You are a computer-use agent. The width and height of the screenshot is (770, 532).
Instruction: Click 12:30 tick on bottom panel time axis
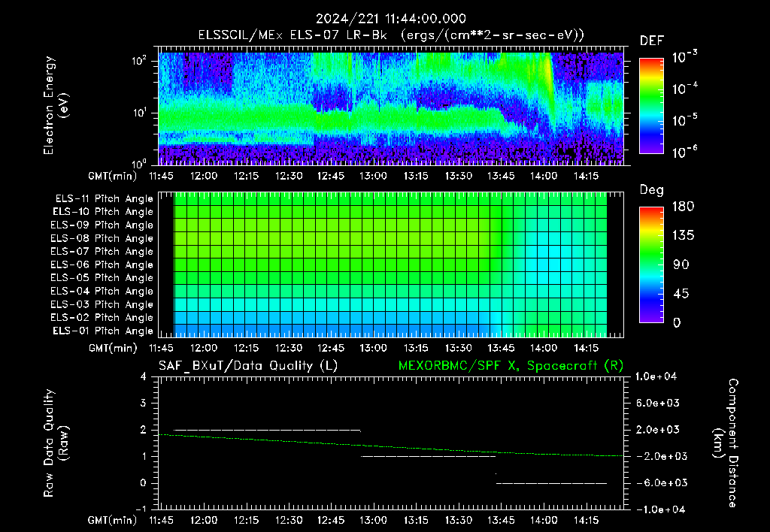pyautogui.click(x=288, y=520)
